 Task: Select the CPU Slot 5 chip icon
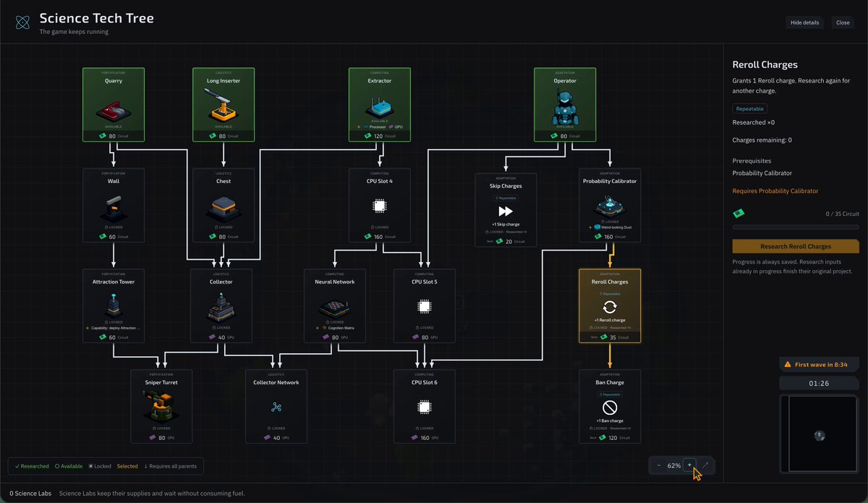click(425, 307)
